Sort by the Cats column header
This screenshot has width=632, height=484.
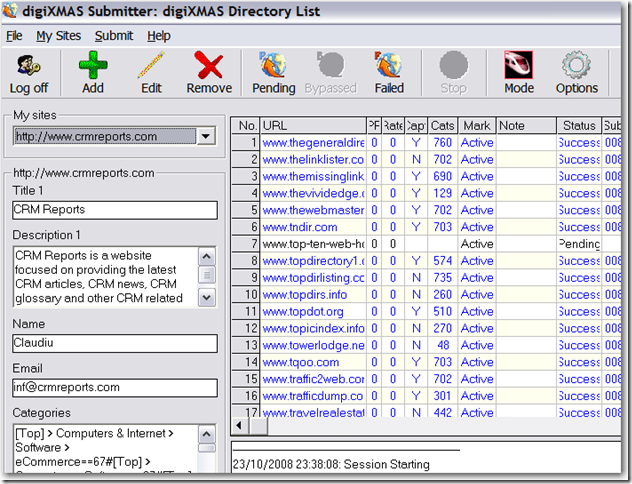pos(442,126)
